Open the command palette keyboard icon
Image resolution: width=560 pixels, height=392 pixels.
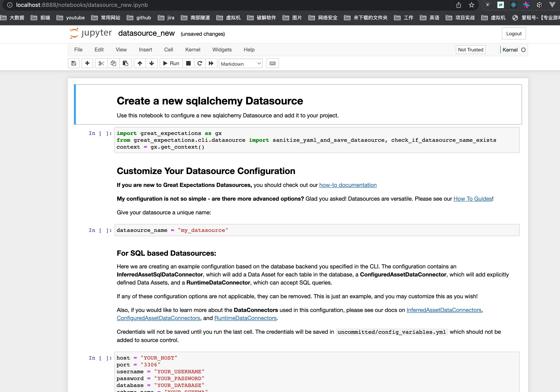pos(273,63)
